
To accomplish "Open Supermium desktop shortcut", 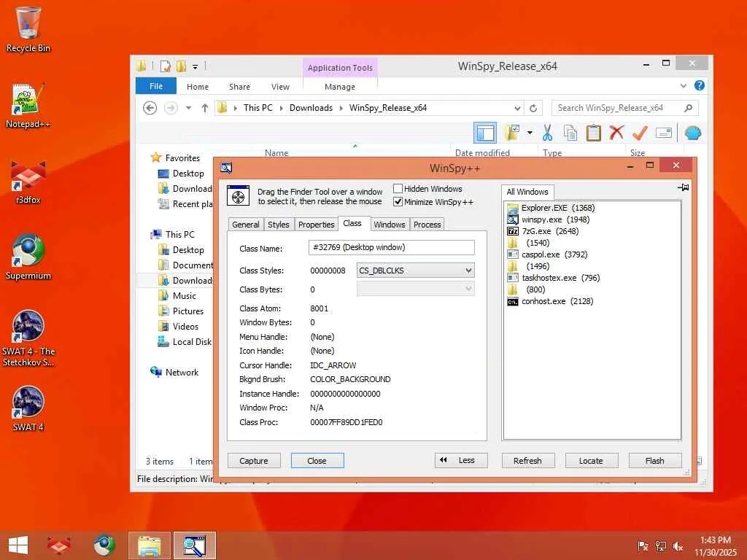I will pyautogui.click(x=28, y=257).
